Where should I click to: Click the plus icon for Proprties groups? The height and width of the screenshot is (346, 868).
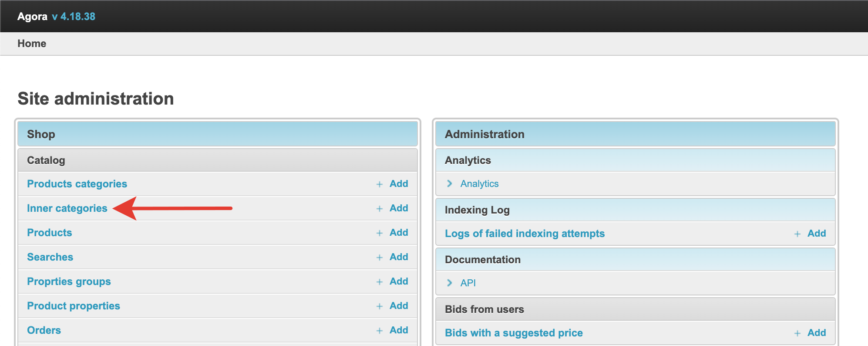tap(380, 282)
